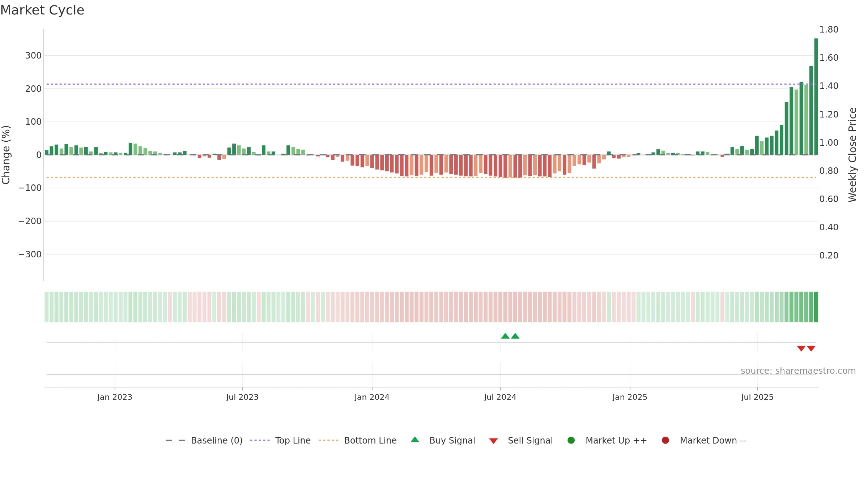The width and height of the screenshot is (868, 488).
Task: Toggle the Sell Signal legend entry
Action: [521, 440]
